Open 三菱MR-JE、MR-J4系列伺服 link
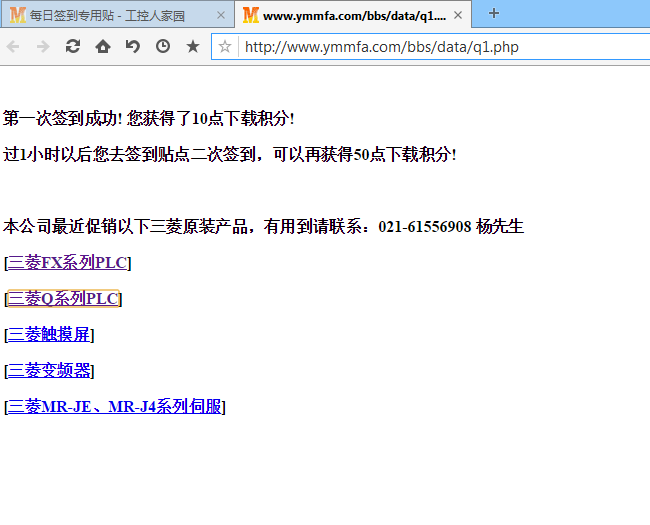The image size is (650, 525). point(115,407)
